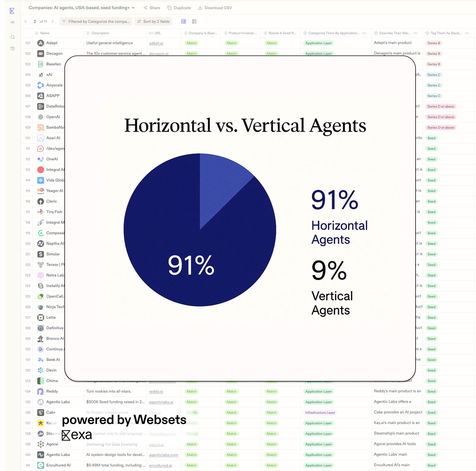Open search from sidebar magnifier icon
This screenshot has width=476, height=471.
(13, 37)
